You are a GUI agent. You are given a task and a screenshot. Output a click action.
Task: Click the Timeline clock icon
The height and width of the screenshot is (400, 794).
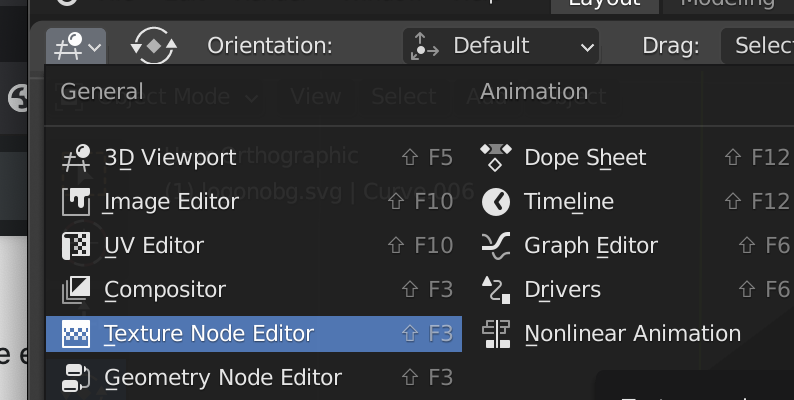point(496,202)
